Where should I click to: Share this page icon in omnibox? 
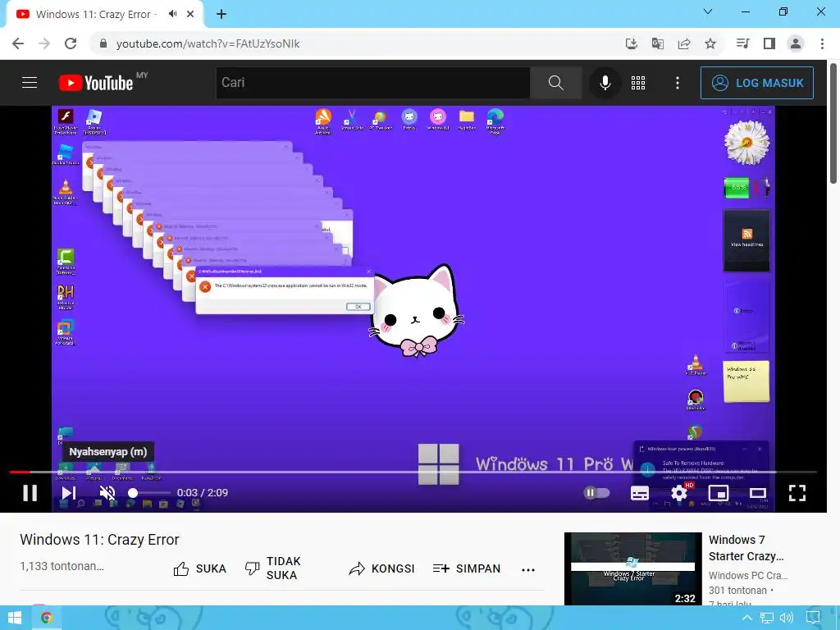pyautogui.click(x=684, y=43)
